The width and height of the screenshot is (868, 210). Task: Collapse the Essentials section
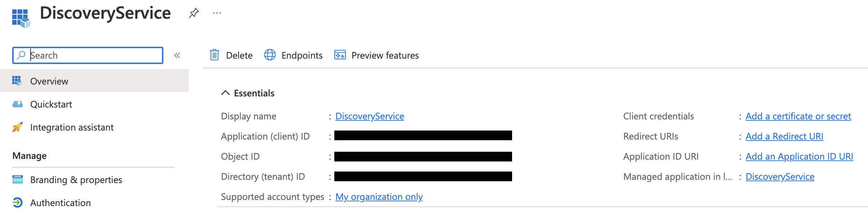(x=225, y=93)
